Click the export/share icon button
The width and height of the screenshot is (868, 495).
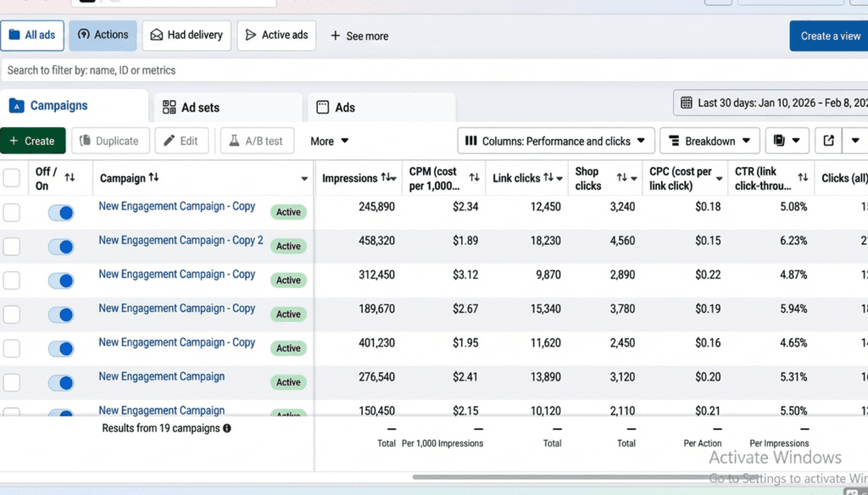pyautogui.click(x=828, y=141)
